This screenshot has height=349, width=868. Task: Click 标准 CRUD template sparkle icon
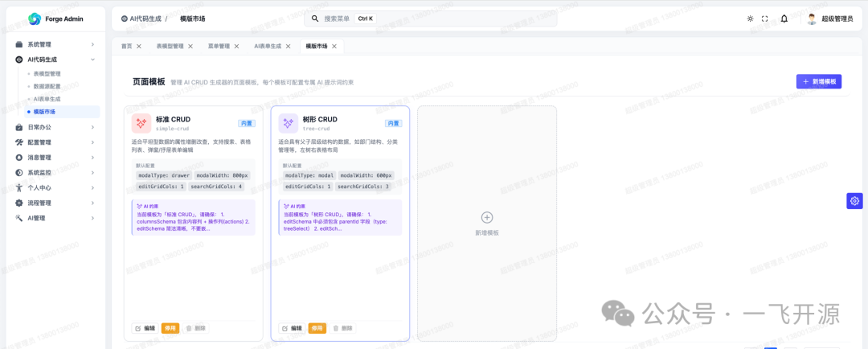[141, 124]
